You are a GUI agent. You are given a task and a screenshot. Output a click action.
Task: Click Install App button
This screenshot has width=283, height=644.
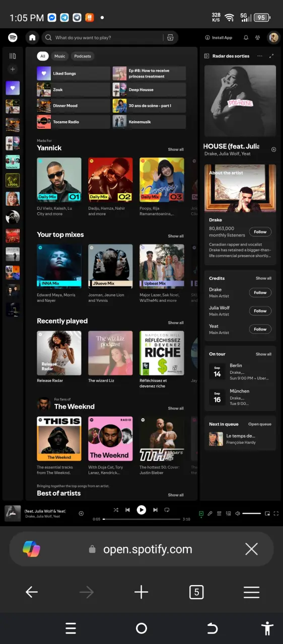(219, 38)
